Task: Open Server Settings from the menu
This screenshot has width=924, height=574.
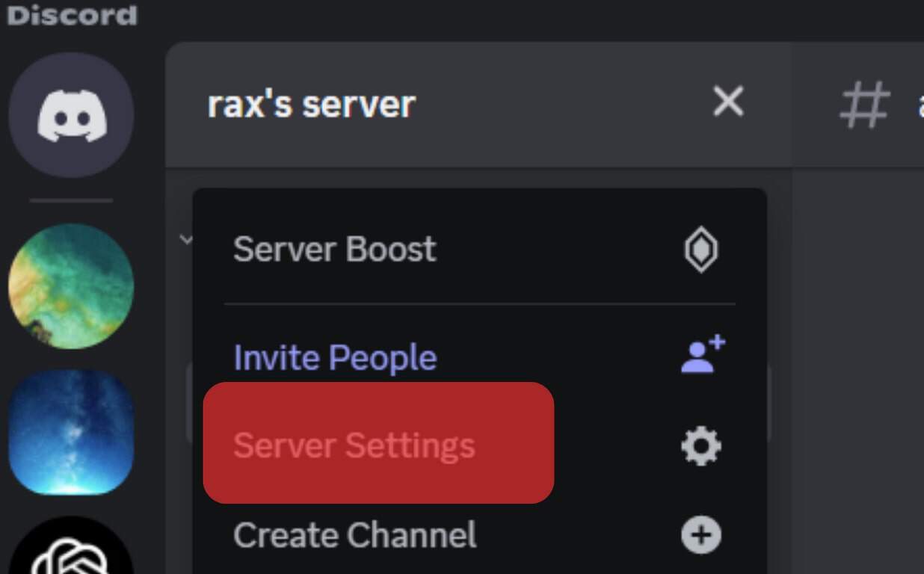Action: pyautogui.click(x=354, y=445)
